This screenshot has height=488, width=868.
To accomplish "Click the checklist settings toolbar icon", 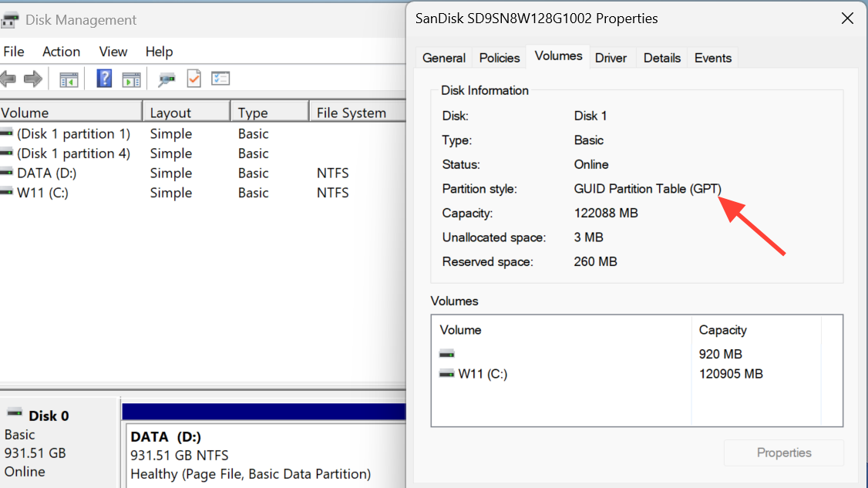I will [x=220, y=79].
